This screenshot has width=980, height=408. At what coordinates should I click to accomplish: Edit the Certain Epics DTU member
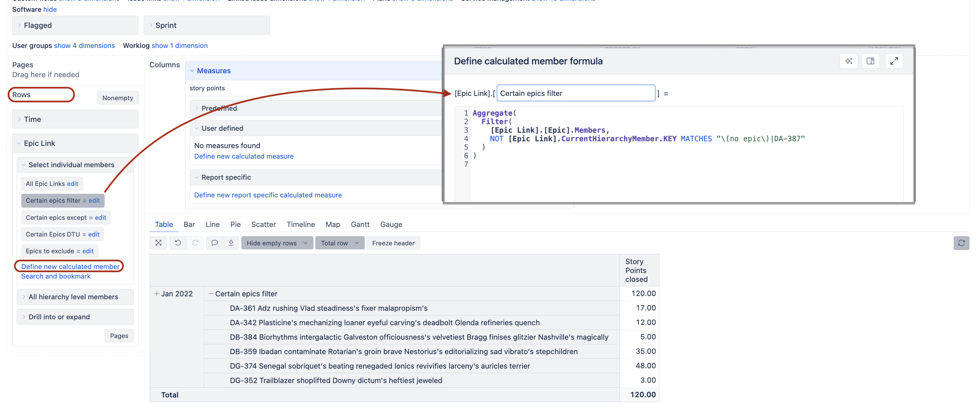tap(94, 234)
